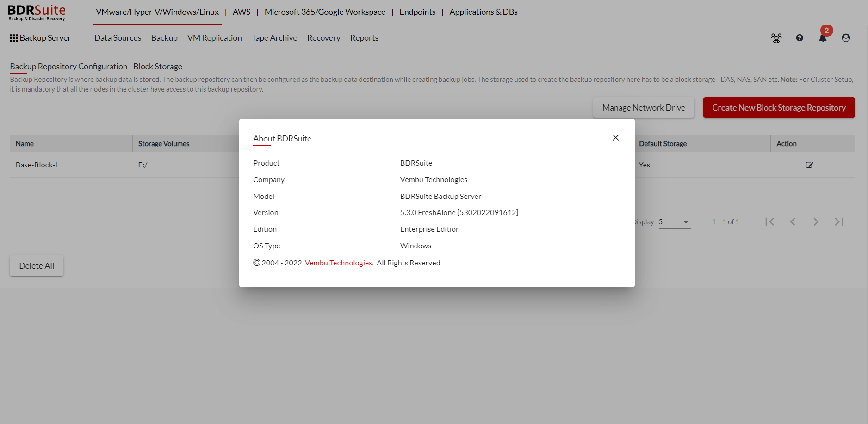This screenshot has width=868, height=424.
Task: Expand the Display rows dropdown
Action: pos(675,222)
